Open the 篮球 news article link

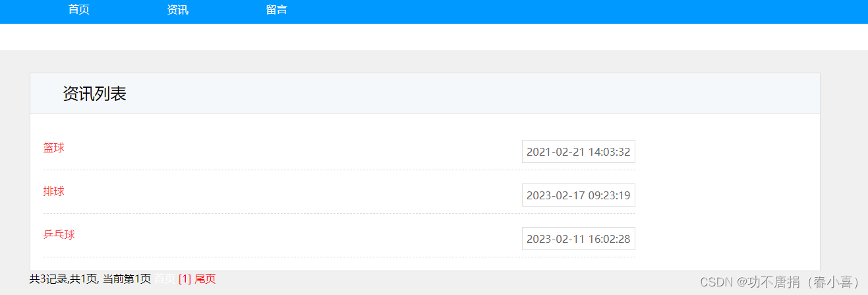pos(54,148)
